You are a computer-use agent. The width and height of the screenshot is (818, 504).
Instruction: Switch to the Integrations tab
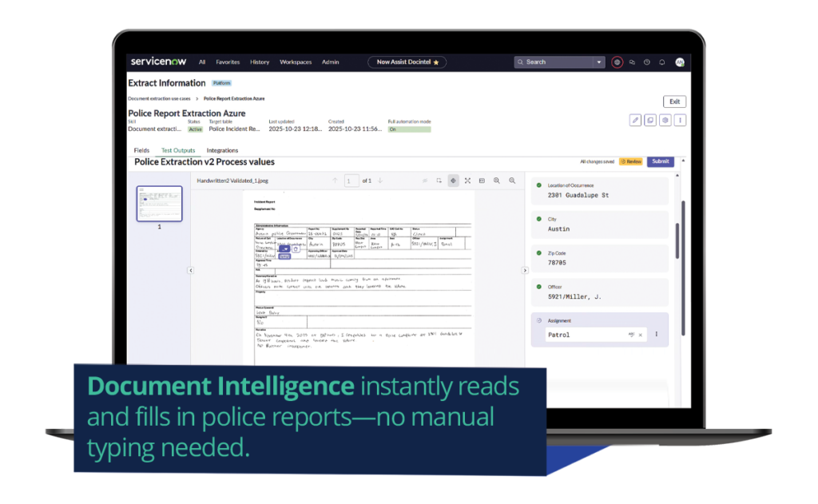222,149
